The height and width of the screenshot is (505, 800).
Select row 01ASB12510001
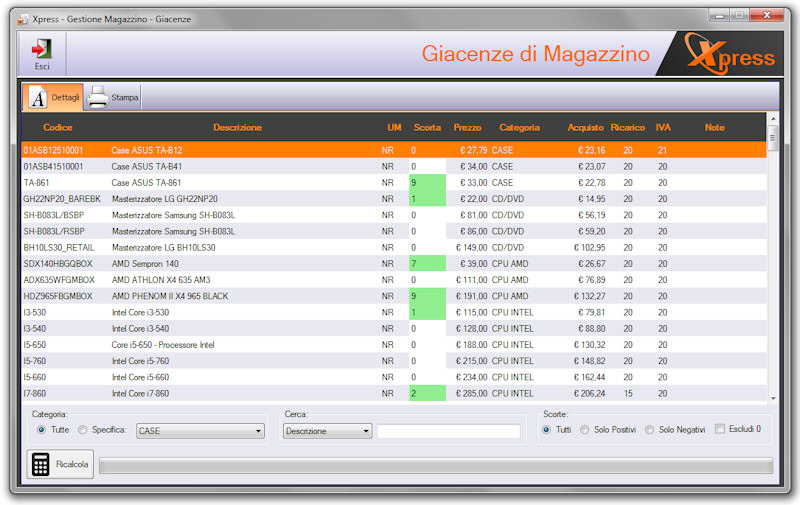pos(394,150)
